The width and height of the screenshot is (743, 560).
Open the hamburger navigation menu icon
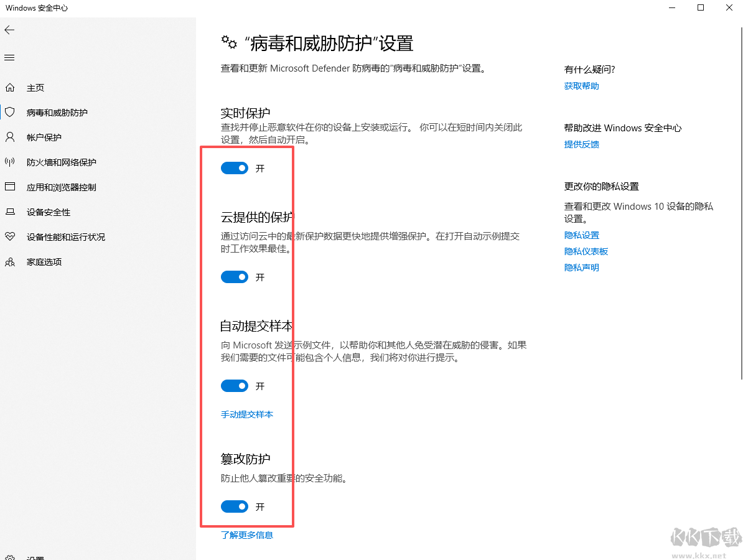coord(9,58)
